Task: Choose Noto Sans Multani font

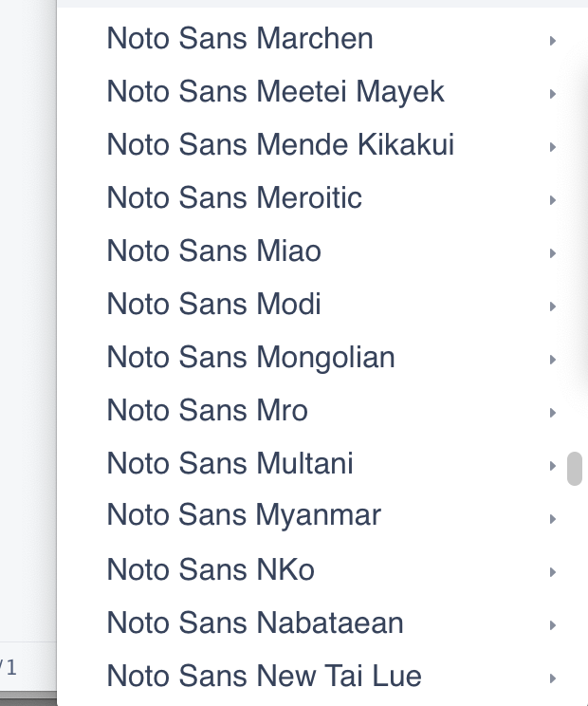Action: [230, 464]
